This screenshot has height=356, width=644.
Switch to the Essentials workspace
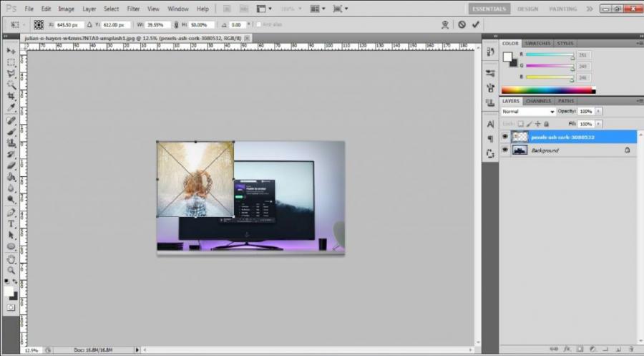tap(489, 9)
